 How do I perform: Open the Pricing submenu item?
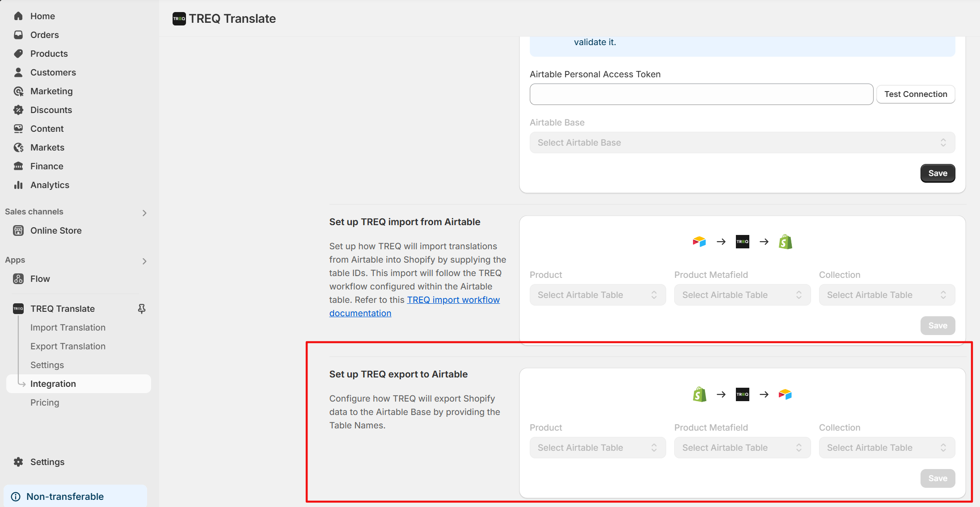point(45,402)
